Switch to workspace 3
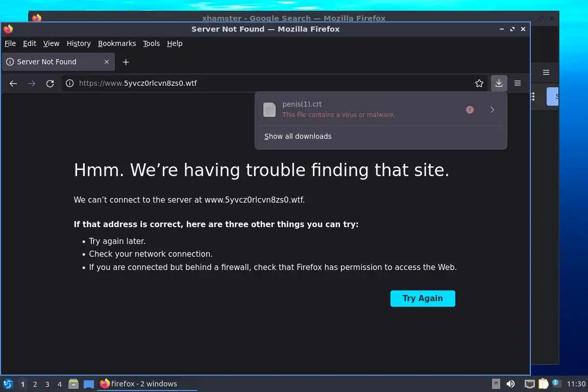The height and width of the screenshot is (392, 588). click(47, 384)
